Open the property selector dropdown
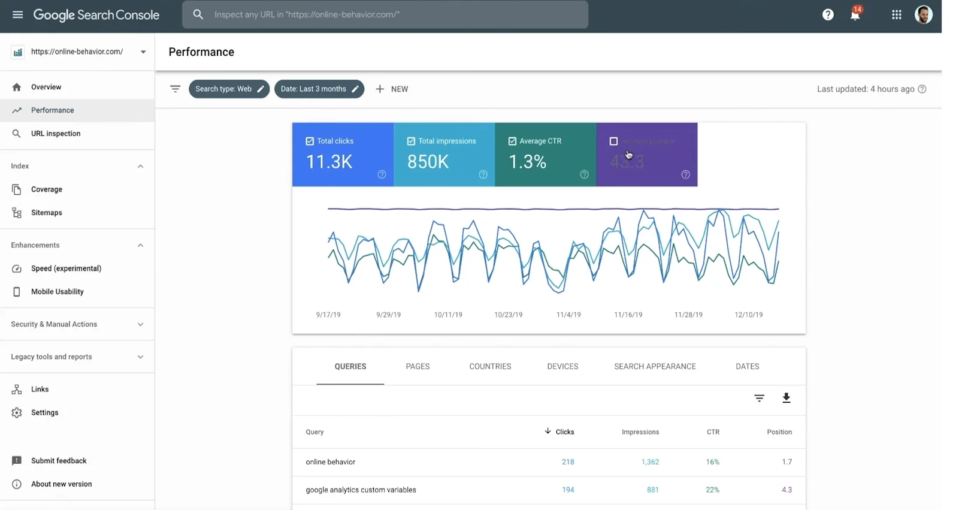This screenshot has width=980, height=510. 143,52
